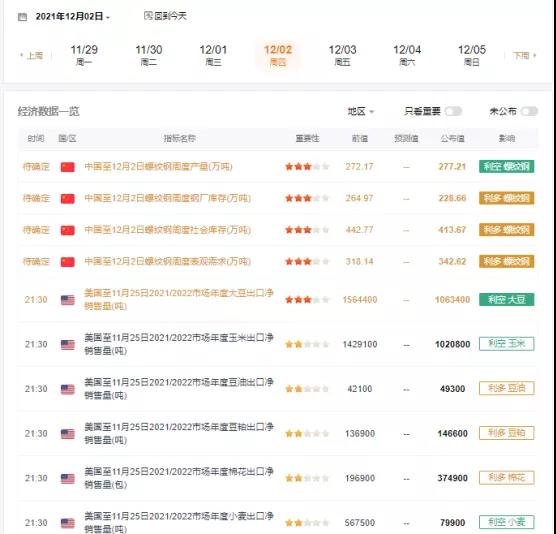Click the 回到今天 return-to-today button

click(x=165, y=16)
